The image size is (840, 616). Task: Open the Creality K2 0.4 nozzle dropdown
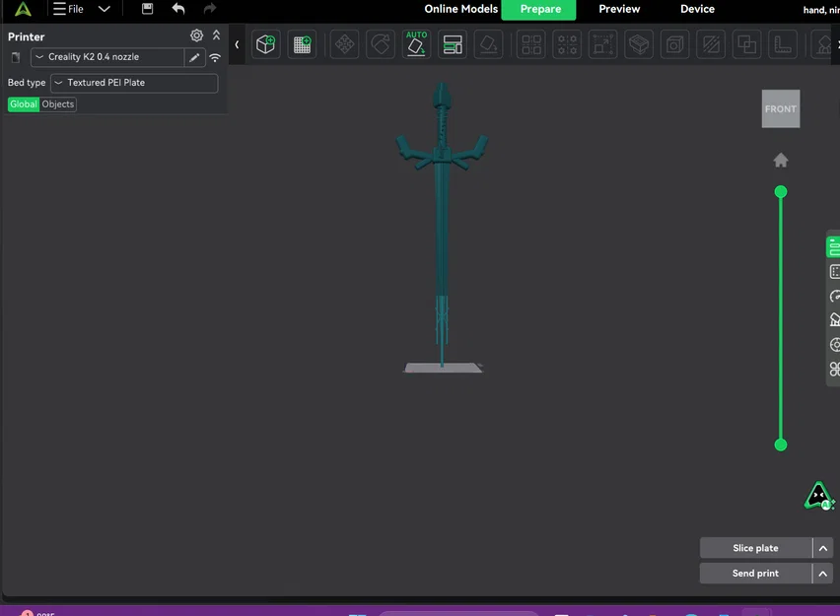pos(107,57)
